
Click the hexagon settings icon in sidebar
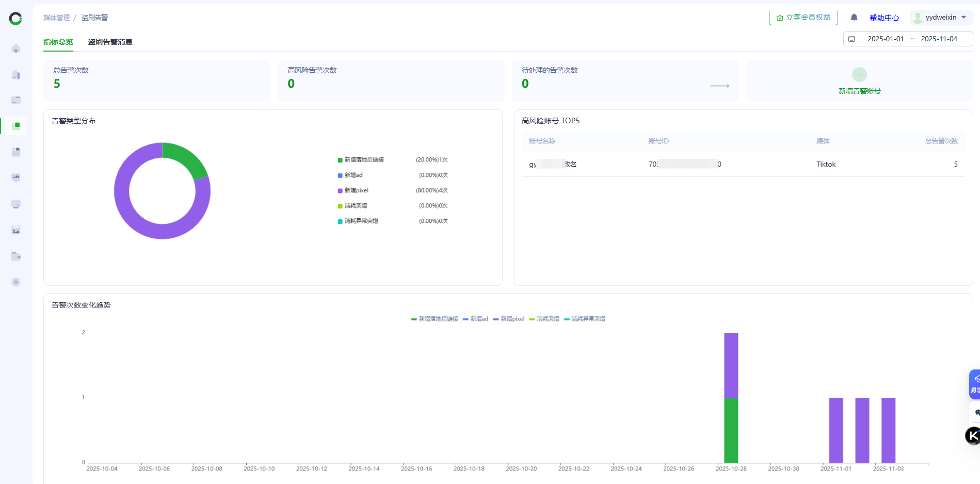coord(16,282)
